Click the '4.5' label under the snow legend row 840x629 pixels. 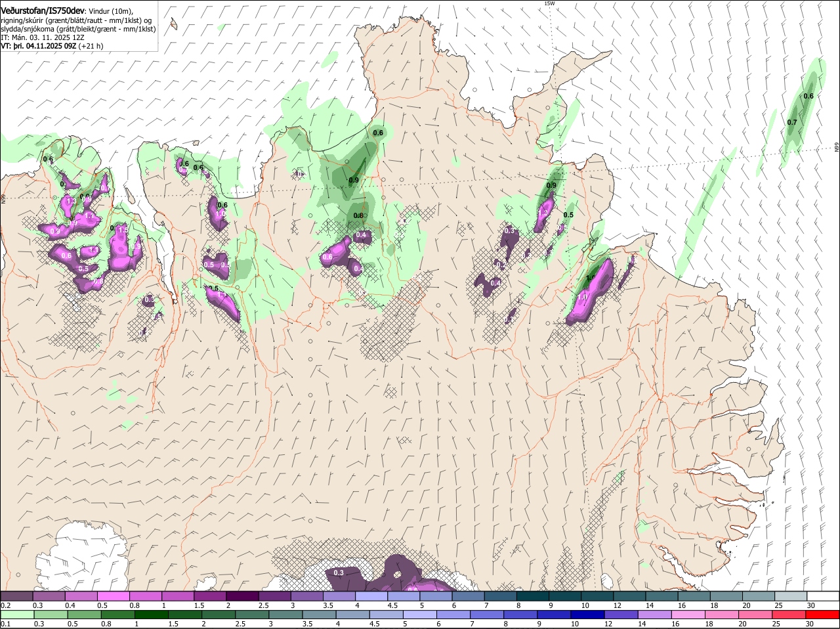[392, 605]
